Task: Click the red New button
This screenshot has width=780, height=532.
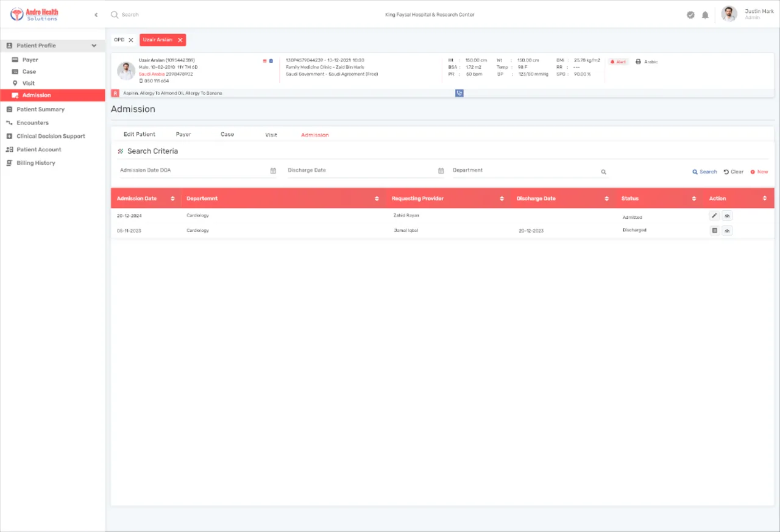Action: pyautogui.click(x=759, y=172)
